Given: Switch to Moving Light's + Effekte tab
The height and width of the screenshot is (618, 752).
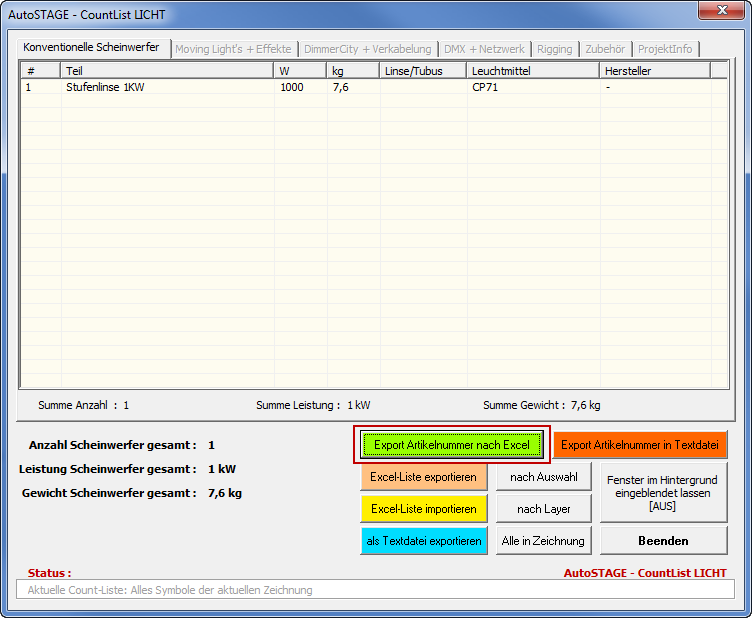Looking at the screenshot, I should tap(233, 49).
